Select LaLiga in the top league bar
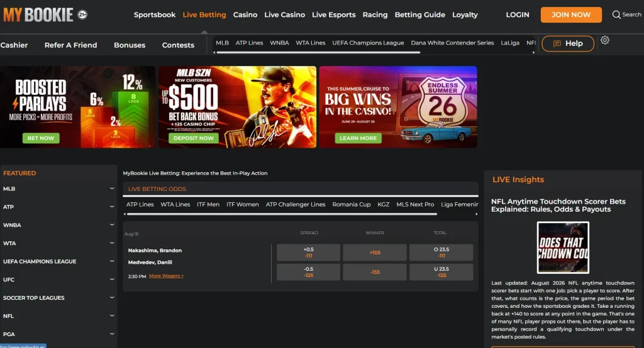 (510, 43)
